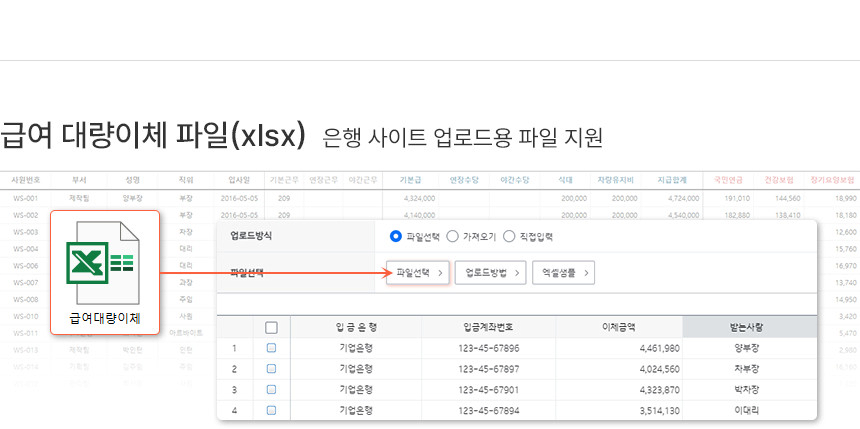Open the 업로드방법 button

(490, 272)
